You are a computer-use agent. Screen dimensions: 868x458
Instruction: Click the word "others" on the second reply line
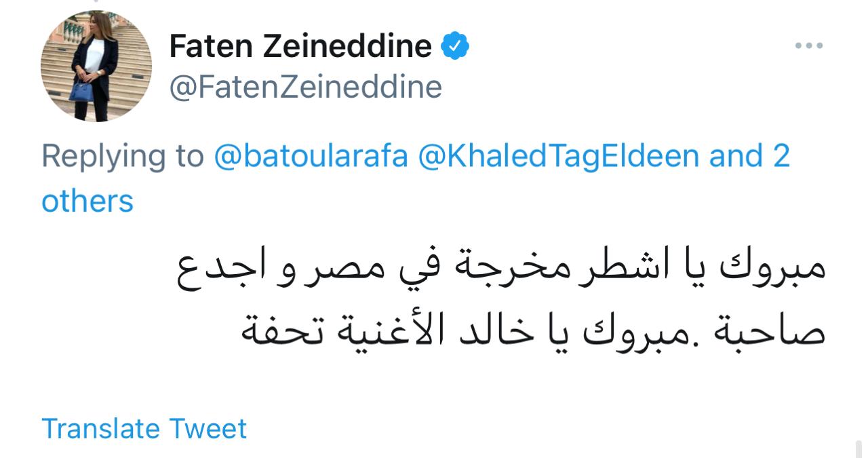click(87, 202)
